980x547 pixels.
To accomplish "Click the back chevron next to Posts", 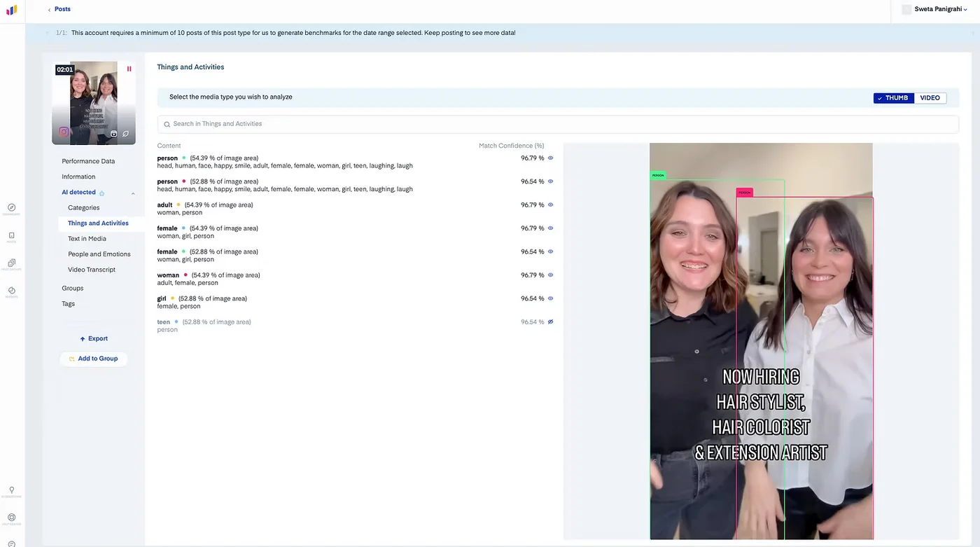I will [49, 10].
